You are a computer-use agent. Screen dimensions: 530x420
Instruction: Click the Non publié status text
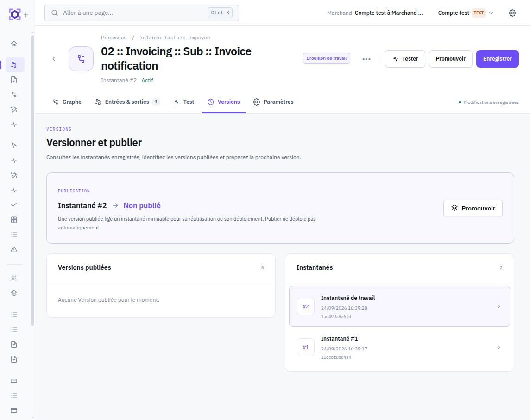point(142,206)
